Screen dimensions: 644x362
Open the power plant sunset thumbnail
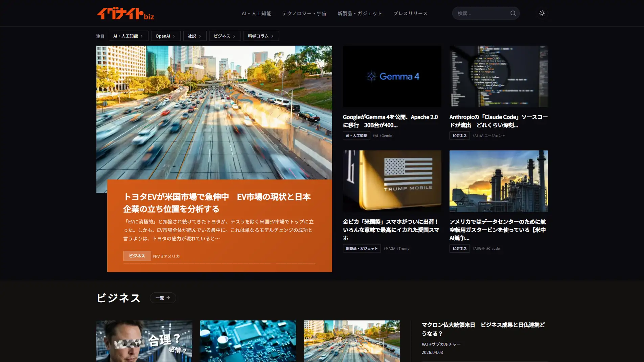coord(499,181)
